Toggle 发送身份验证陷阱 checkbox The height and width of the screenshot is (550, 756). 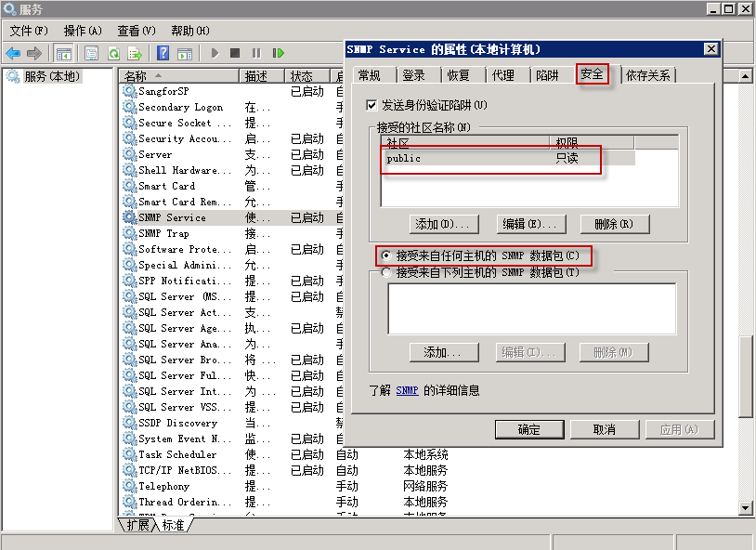click(371, 105)
